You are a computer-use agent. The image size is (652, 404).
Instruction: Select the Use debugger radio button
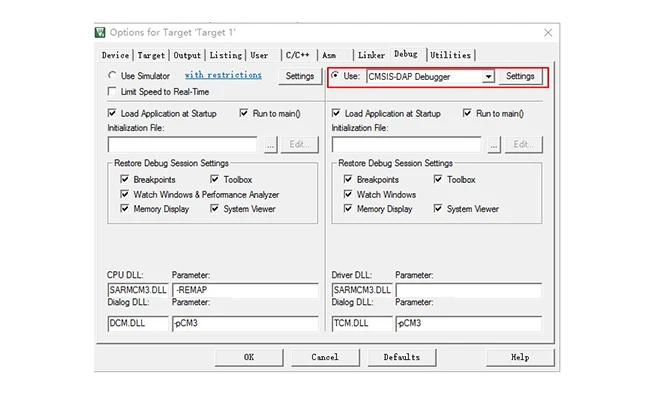(335, 75)
